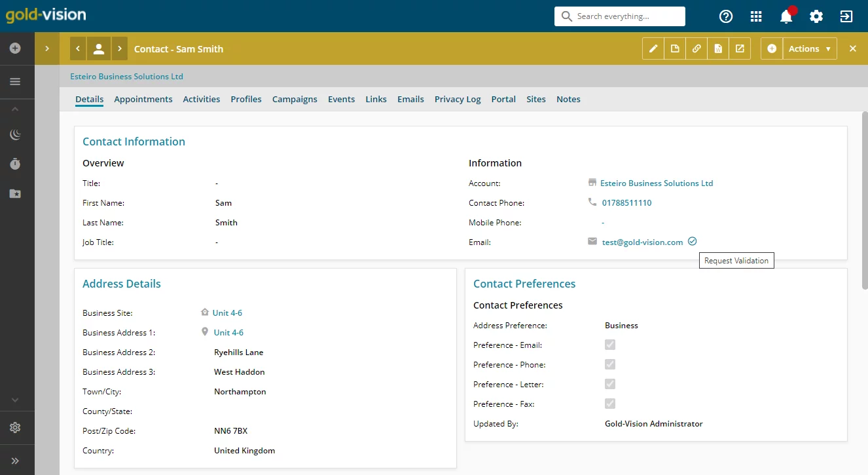Select the Details tab
This screenshot has width=868, height=475.
tap(90, 99)
